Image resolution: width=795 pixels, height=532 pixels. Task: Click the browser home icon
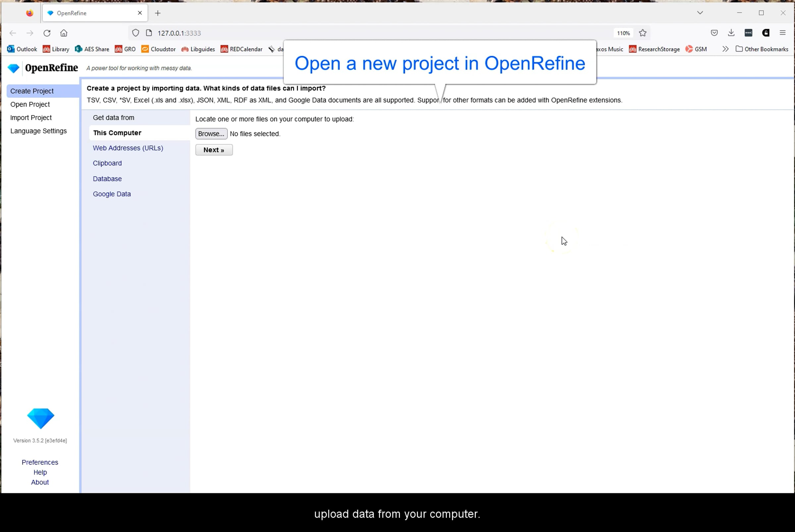[64, 33]
